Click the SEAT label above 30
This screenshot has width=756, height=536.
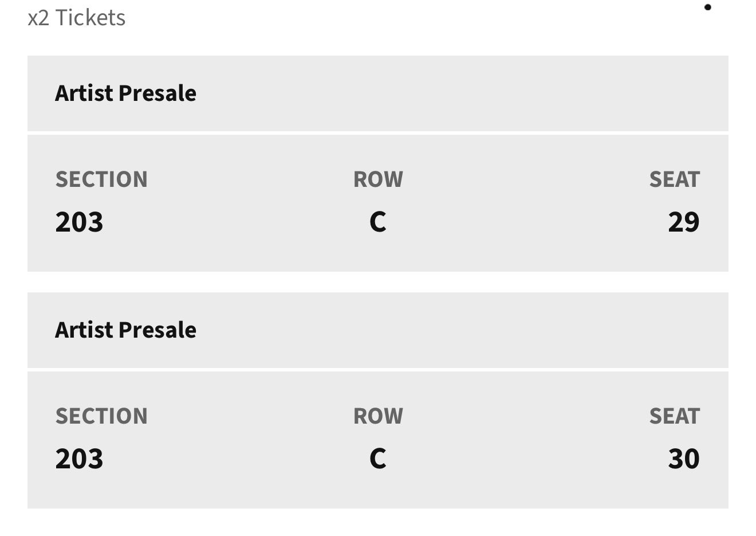pyautogui.click(x=675, y=416)
